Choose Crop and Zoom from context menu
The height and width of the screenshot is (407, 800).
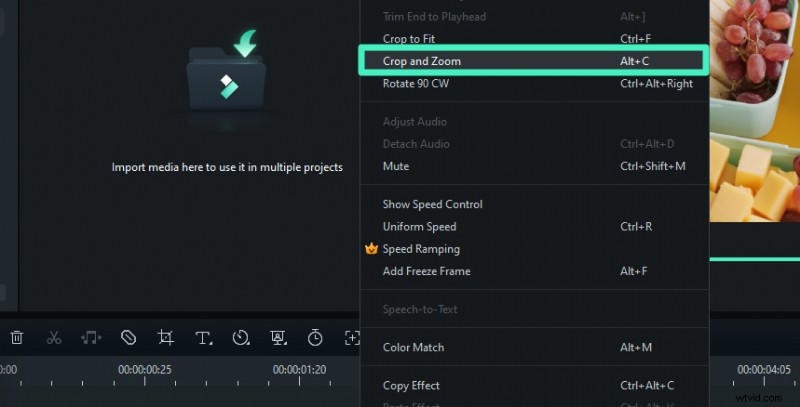[x=422, y=61]
